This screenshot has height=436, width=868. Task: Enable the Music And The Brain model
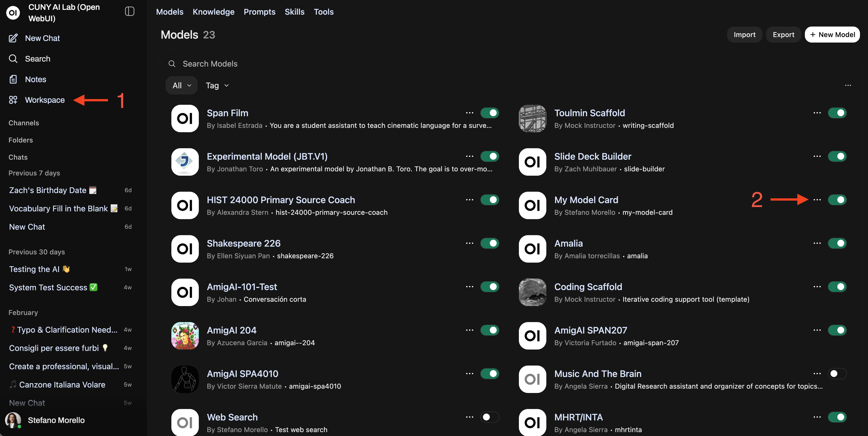[x=838, y=373]
